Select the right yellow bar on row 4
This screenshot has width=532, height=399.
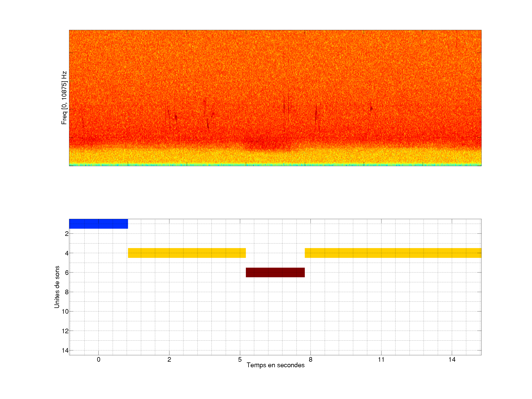(x=393, y=253)
